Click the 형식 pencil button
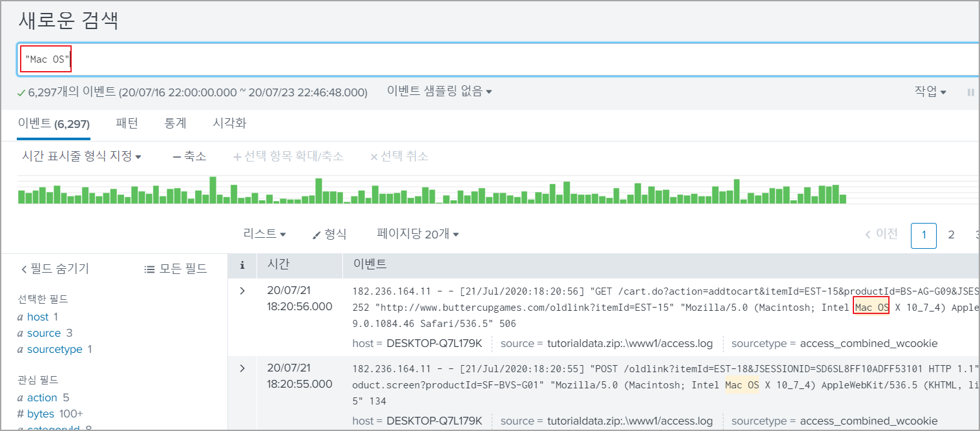The image size is (980, 431). [329, 234]
